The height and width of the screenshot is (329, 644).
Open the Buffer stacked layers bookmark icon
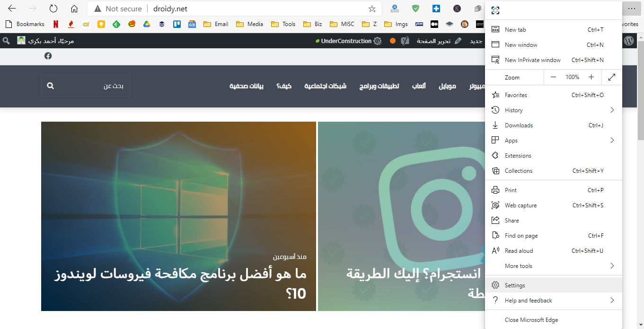[x=162, y=24]
